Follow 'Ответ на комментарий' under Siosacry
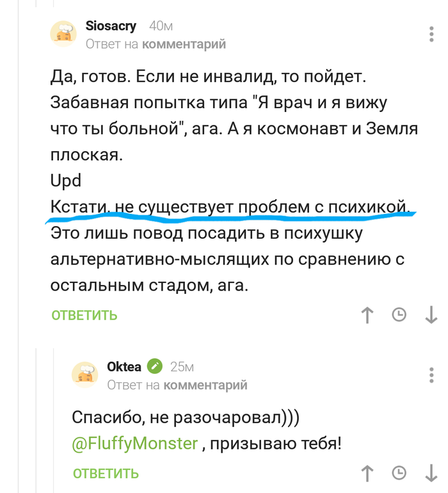 coord(156,44)
